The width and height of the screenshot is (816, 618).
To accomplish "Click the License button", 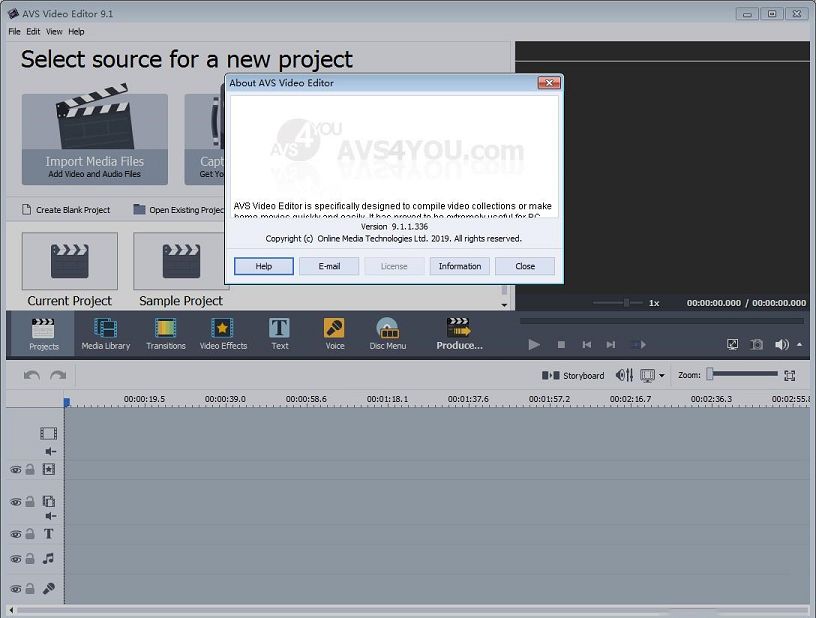I will [x=393, y=266].
